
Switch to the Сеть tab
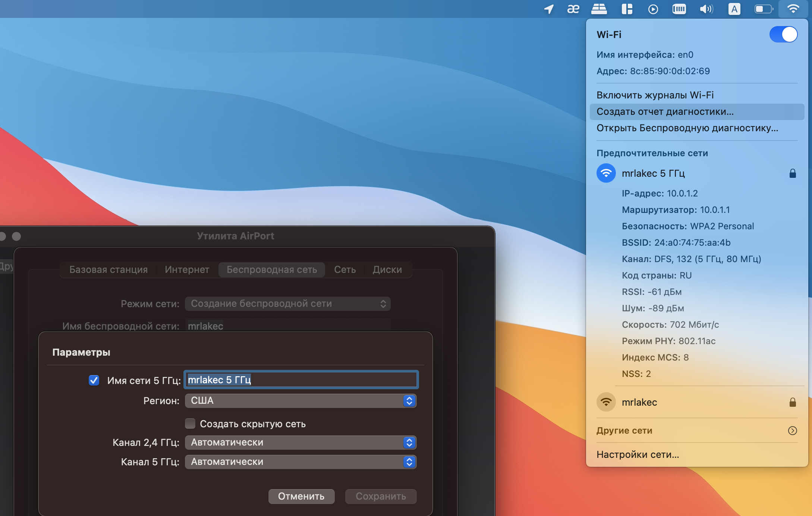tap(345, 270)
